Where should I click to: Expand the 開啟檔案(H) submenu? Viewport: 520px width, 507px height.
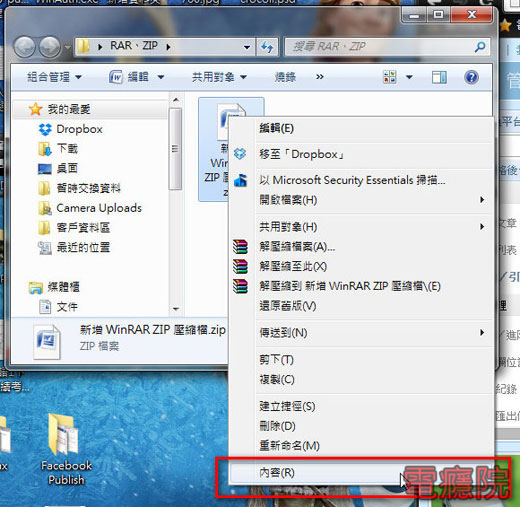(x=482, y=200)
